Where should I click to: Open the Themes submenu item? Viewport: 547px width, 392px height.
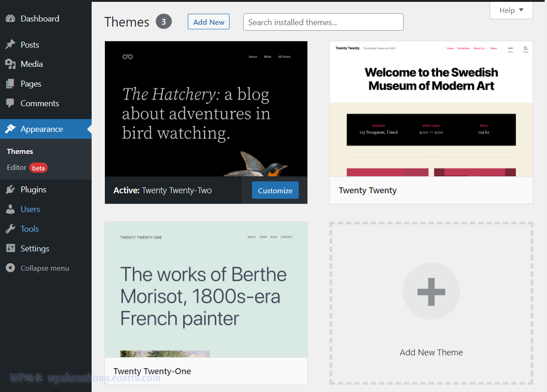click(20, 152)
